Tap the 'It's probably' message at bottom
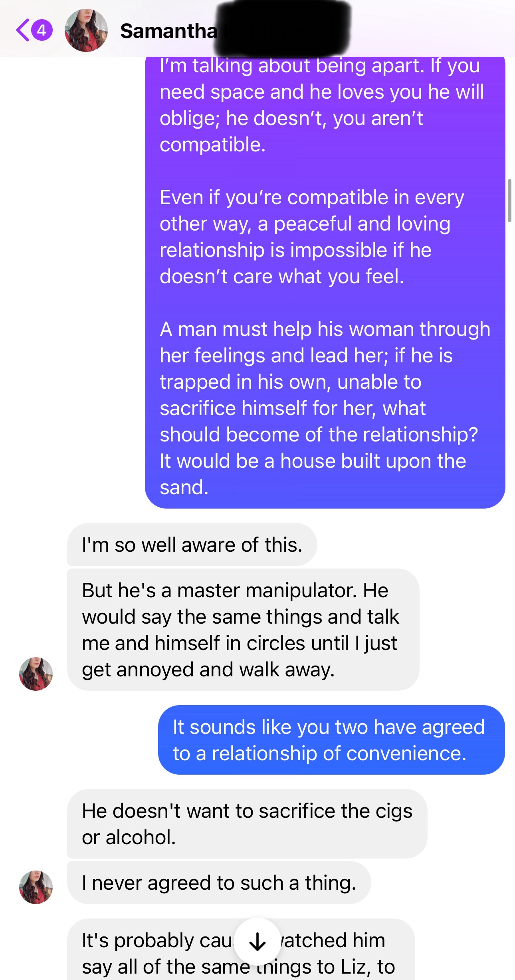515x980 pixels. coord(241,949)
